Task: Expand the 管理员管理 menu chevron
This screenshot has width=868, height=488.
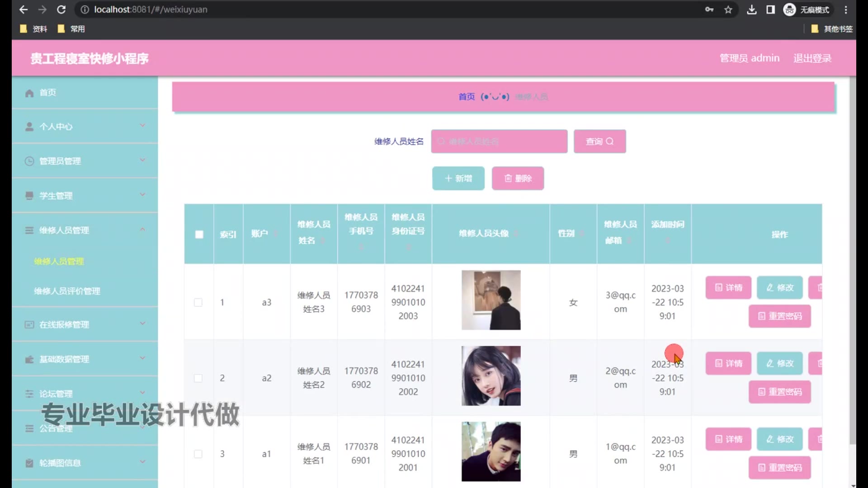Action: (142, 160)
